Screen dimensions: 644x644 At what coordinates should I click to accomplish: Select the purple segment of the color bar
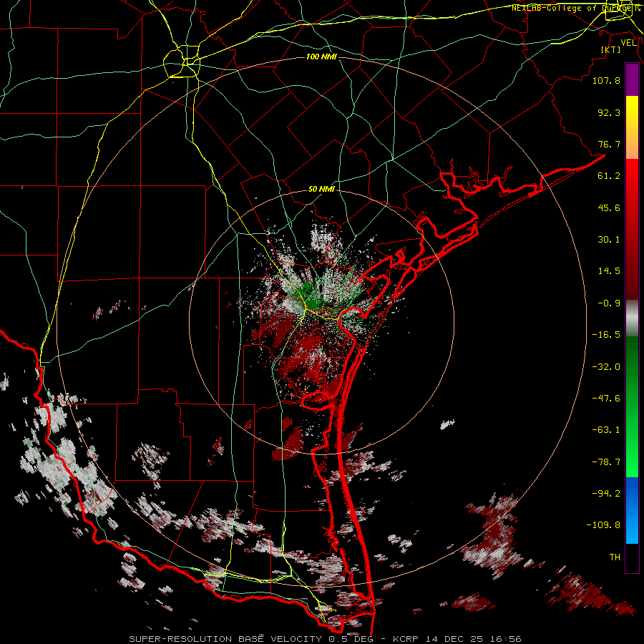[x=632, y=80]
